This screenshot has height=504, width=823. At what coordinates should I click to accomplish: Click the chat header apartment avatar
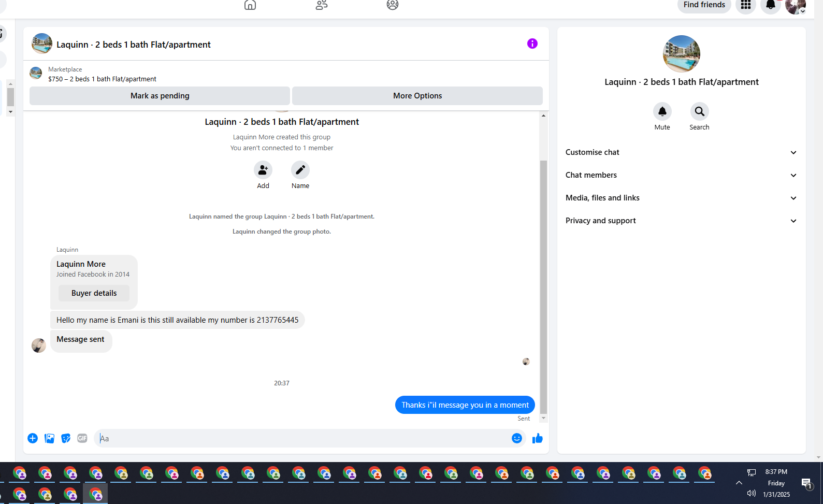42,44
